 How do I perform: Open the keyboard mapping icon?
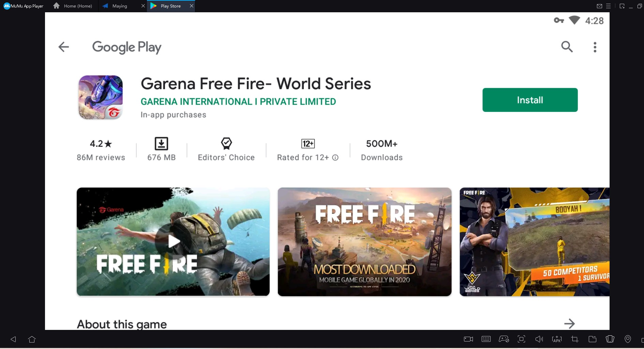pos(486,339)
